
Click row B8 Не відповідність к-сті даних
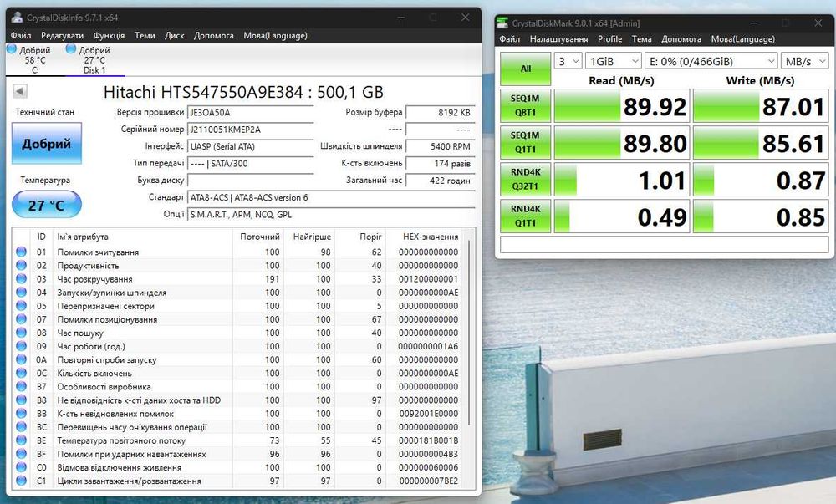click(x=238, y=400)
